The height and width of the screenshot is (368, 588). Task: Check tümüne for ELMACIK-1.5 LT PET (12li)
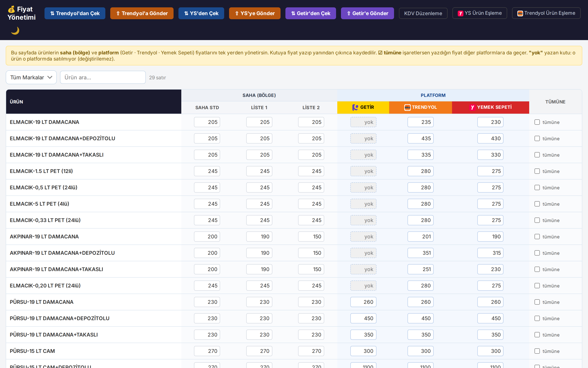tap(537, 171)
